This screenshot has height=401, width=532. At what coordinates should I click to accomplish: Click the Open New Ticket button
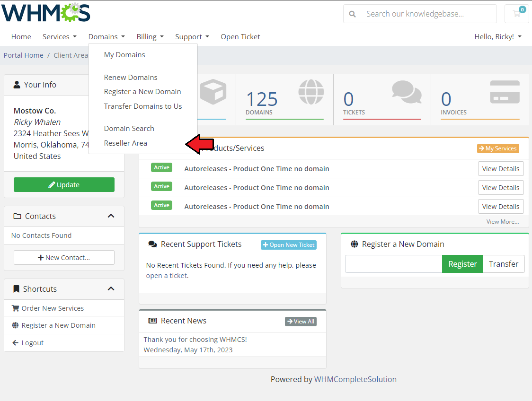coord(289,245)
